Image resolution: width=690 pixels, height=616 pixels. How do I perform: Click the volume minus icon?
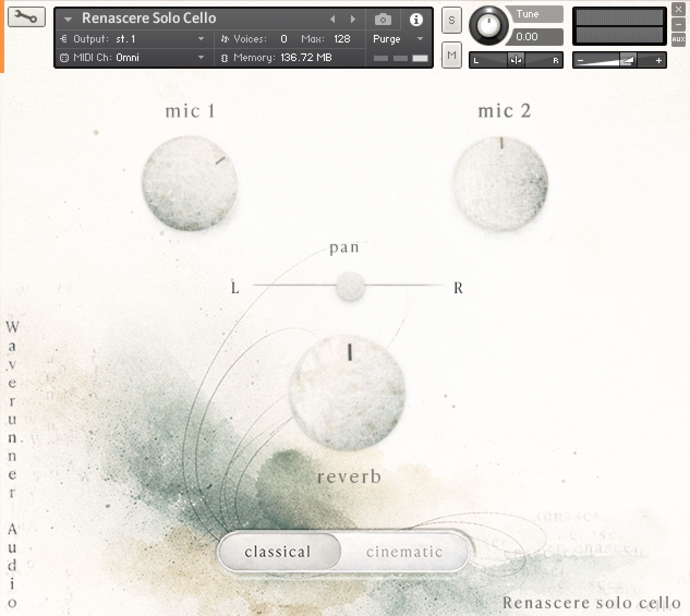point(580,61)
